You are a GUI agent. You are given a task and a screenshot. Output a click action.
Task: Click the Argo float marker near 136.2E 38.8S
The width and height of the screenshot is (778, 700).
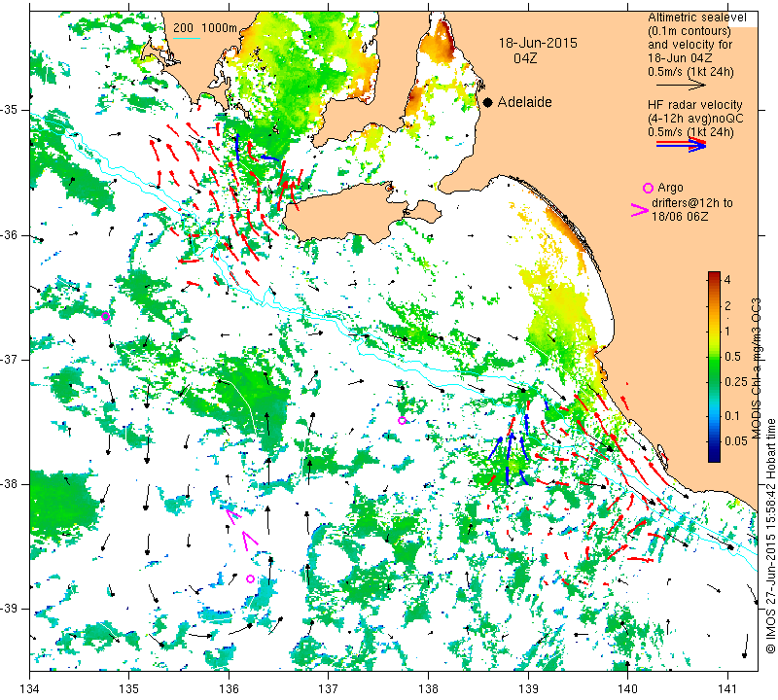pyautogui.click(x=250, y=578)
